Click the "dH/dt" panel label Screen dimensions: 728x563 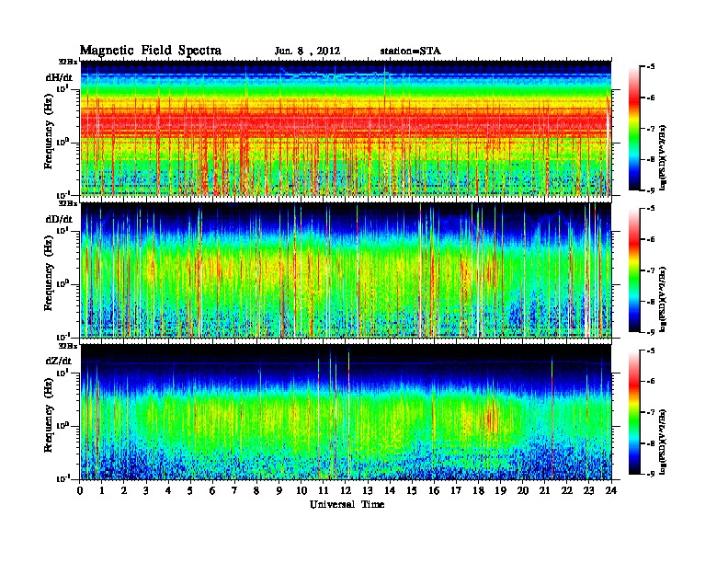59,78
